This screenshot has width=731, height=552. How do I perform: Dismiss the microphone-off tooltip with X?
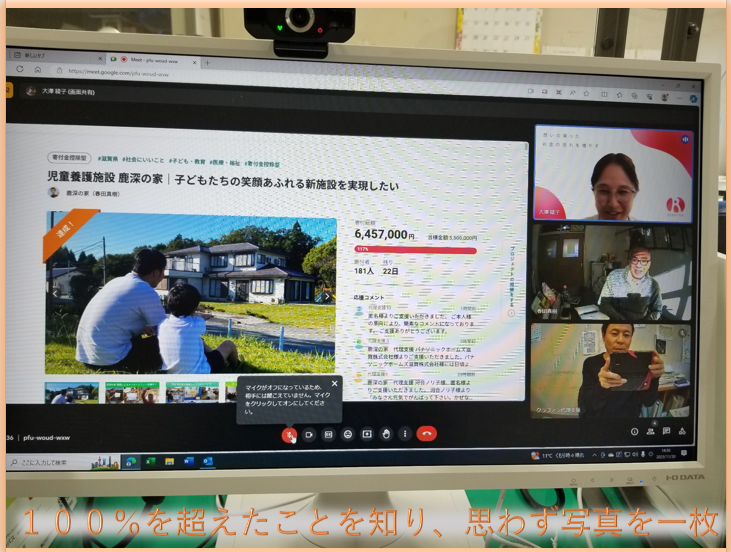click(x=334, y=382)
